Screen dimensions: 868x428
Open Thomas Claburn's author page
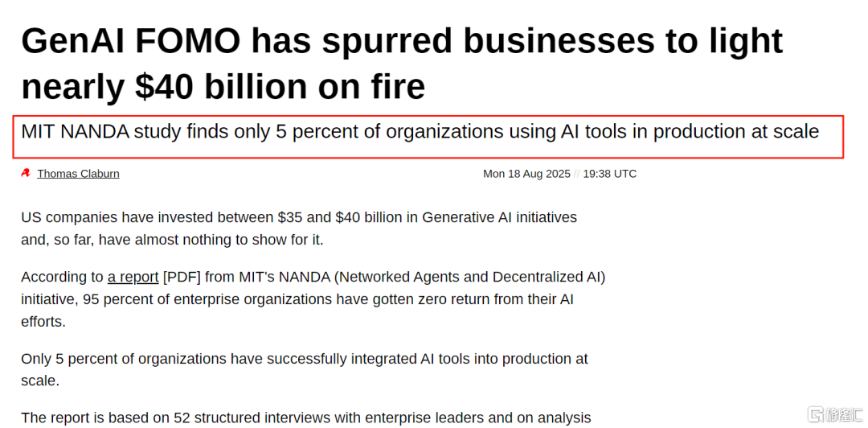(x=78, y=174)
